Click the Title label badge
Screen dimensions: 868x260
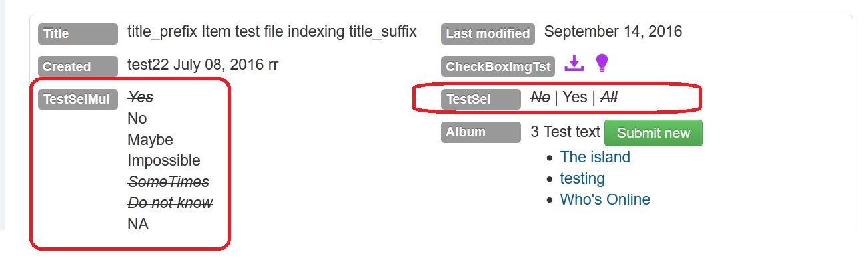pos(78,33)
